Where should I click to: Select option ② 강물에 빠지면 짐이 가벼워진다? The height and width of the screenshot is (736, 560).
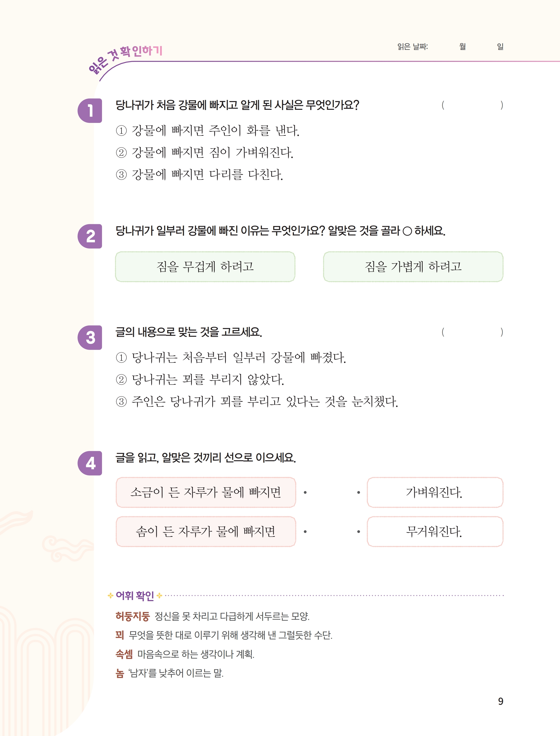pyautogui.click(x=204, y=153)
